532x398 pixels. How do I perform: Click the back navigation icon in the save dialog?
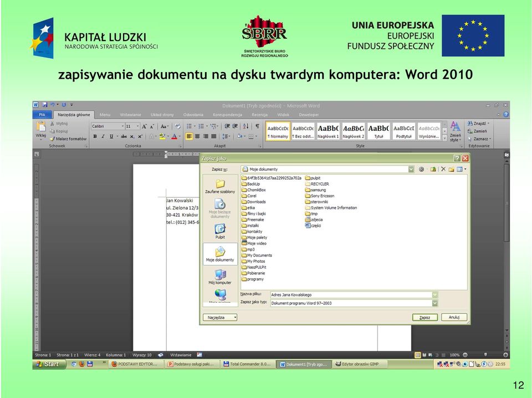(421, 169)
